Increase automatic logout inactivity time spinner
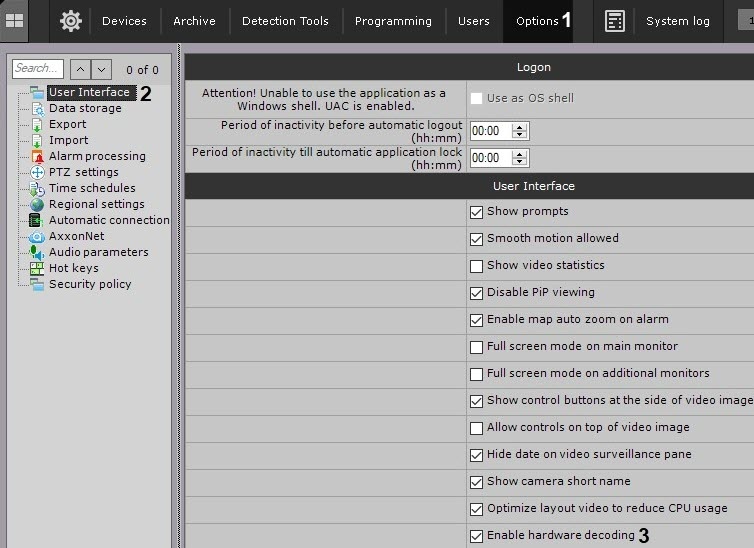Image resolution: width=754 pixels, height=548 pixels. click(x=519, y=127)
